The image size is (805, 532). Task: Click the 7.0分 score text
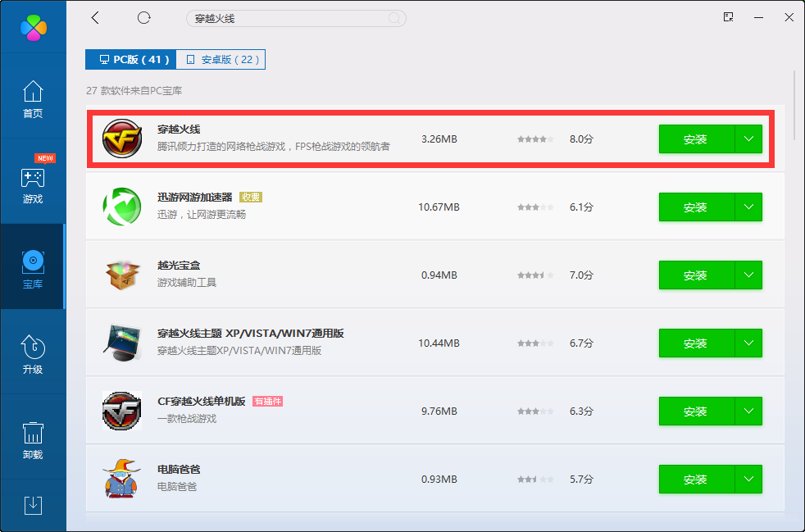click(x=581, y=275)
